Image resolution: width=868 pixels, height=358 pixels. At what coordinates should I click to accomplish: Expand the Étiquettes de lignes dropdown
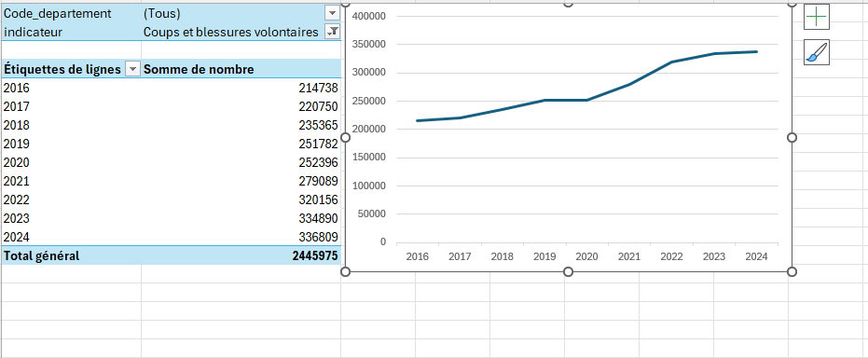pyautogui.click(x=132, y=69)
